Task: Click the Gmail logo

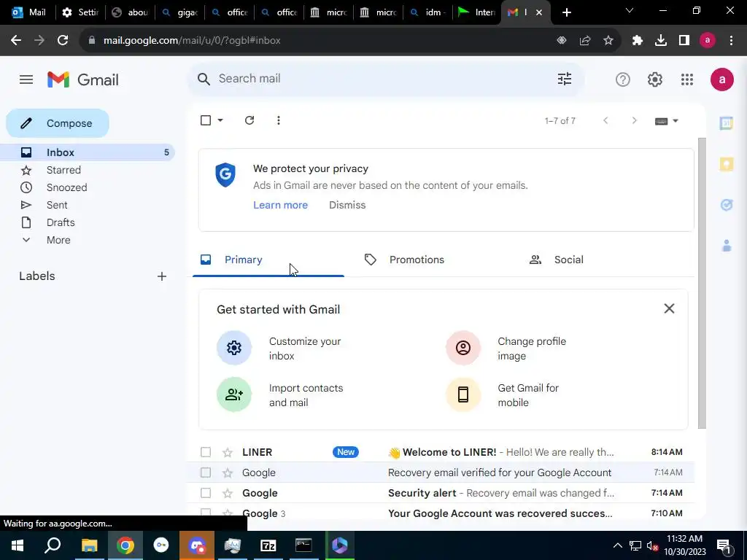Action: tap(83, 79)
